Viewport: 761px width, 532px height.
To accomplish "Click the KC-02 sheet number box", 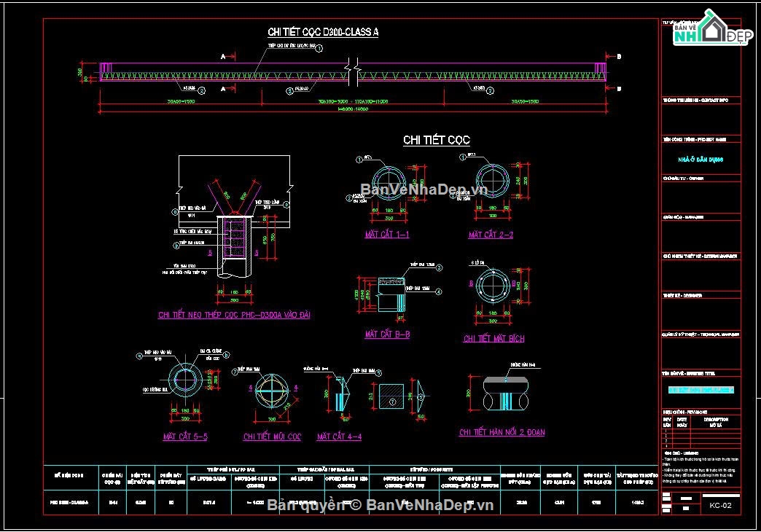I will pyautogui.click(x=720, y=505).
